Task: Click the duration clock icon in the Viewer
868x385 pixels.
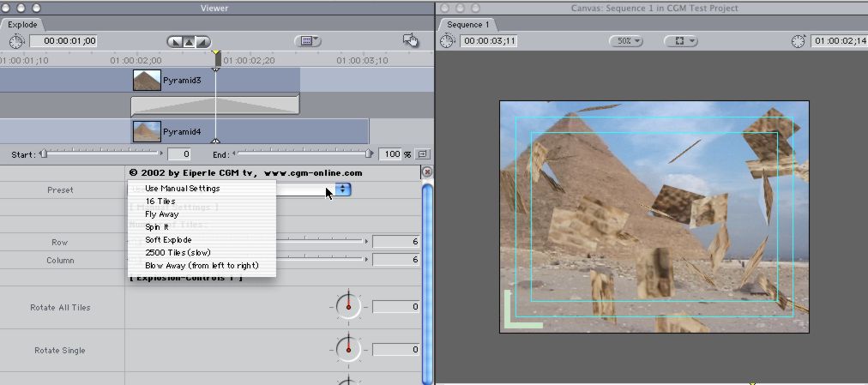Action: (x=17, y=40)
